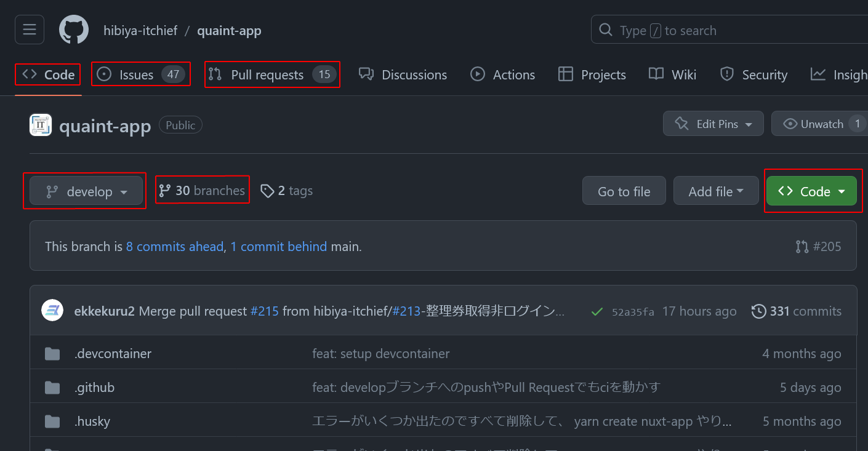This screenshot has height=451, width=868.
Task: Open the Add file dropdown
Action: (716, 191)
